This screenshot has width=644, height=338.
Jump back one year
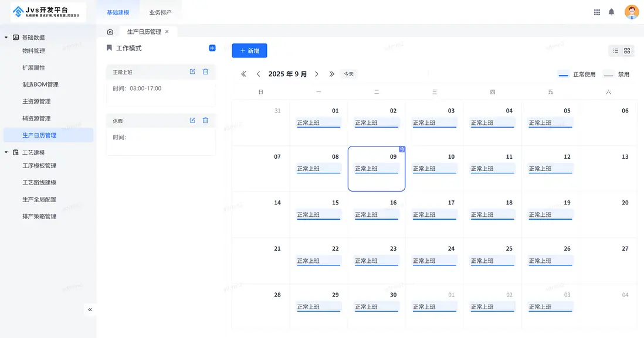244,74
